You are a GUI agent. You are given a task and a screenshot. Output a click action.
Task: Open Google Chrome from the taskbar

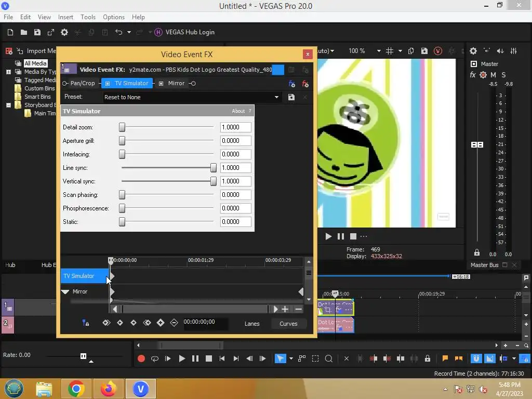(76, 389)
